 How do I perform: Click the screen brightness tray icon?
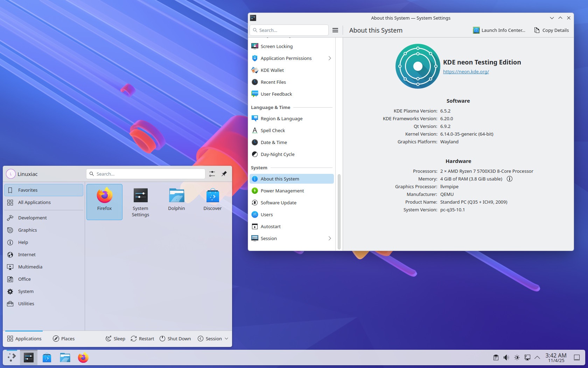tap(517, 358)
